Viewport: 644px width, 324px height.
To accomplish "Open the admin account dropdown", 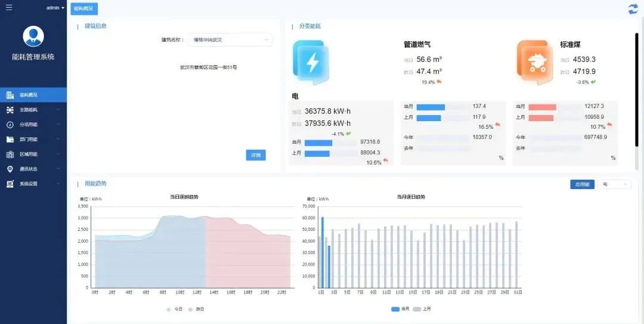I will 55,8.
